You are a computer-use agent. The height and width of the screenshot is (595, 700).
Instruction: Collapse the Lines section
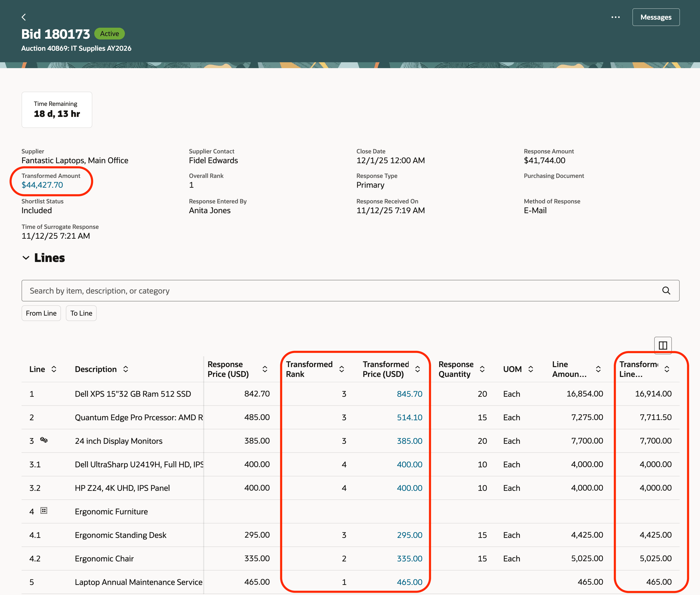(26, 258)
